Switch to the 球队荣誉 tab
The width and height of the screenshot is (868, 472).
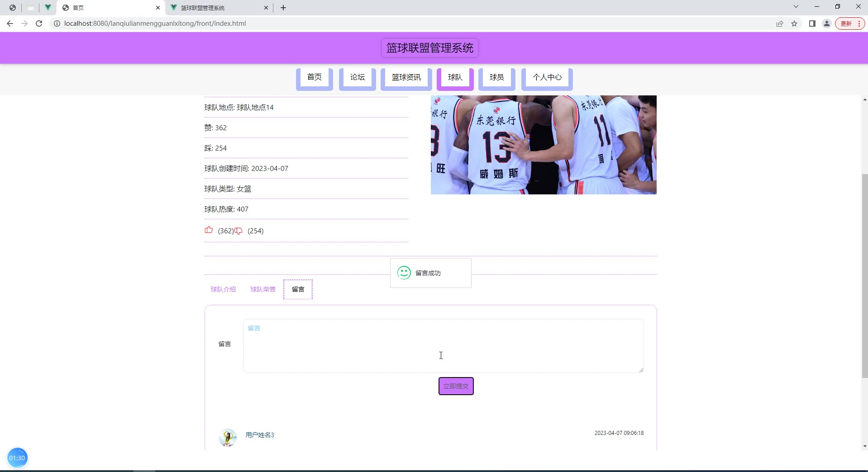(x=263, y=289)
